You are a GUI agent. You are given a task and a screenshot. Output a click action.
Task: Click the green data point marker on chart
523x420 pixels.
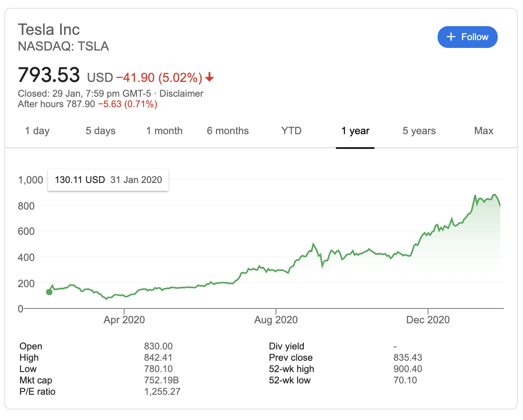pyautogui.click(x=49, y=292)
